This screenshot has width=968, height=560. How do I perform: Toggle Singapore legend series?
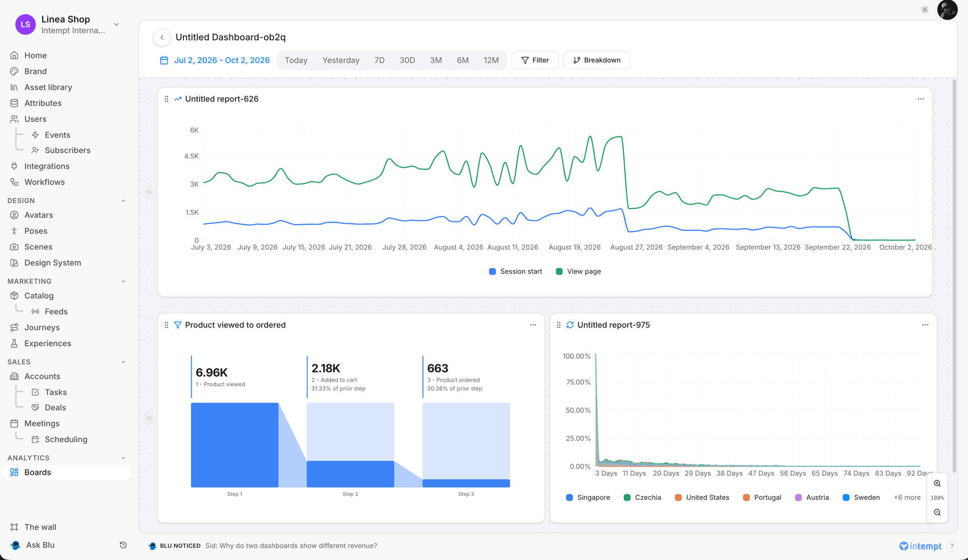(x=588, y=497)
